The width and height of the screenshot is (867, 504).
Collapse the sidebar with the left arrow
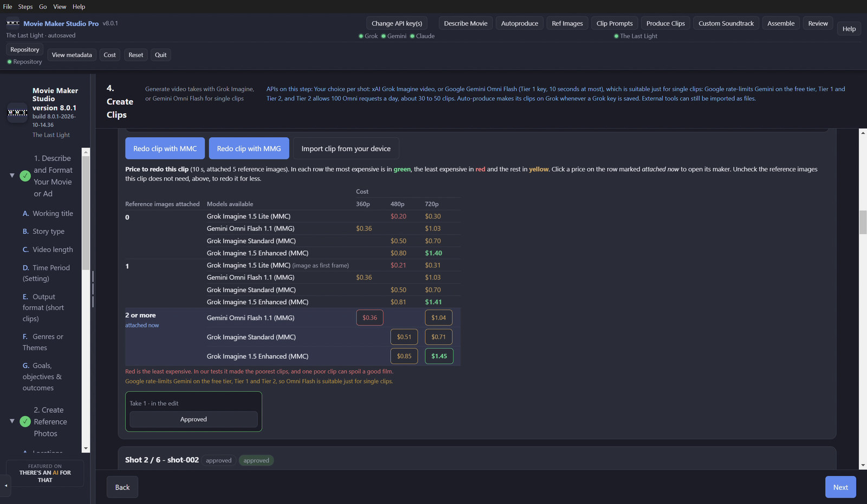pyautogui.click(x=6, y=486)
